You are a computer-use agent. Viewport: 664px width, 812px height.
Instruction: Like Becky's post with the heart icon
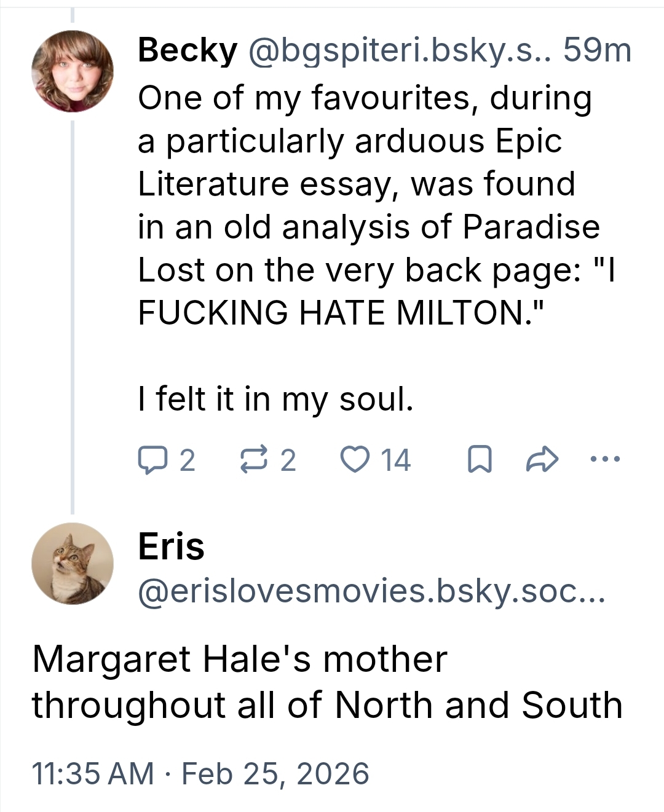[355, 460]
